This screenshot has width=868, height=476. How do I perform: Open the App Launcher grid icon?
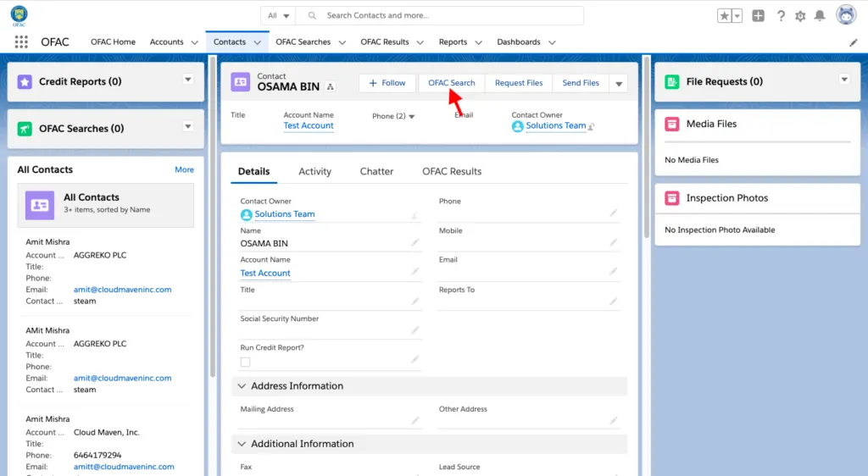click(21, 42)
